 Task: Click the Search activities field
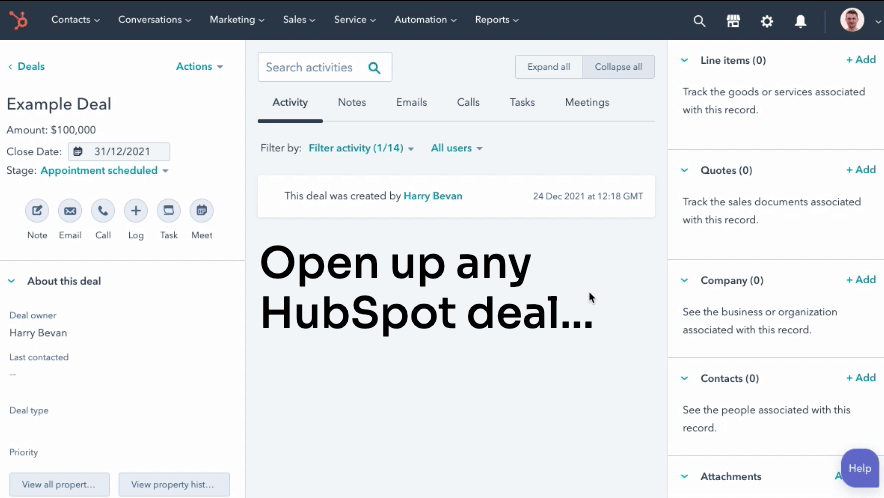tap(325, 67)
